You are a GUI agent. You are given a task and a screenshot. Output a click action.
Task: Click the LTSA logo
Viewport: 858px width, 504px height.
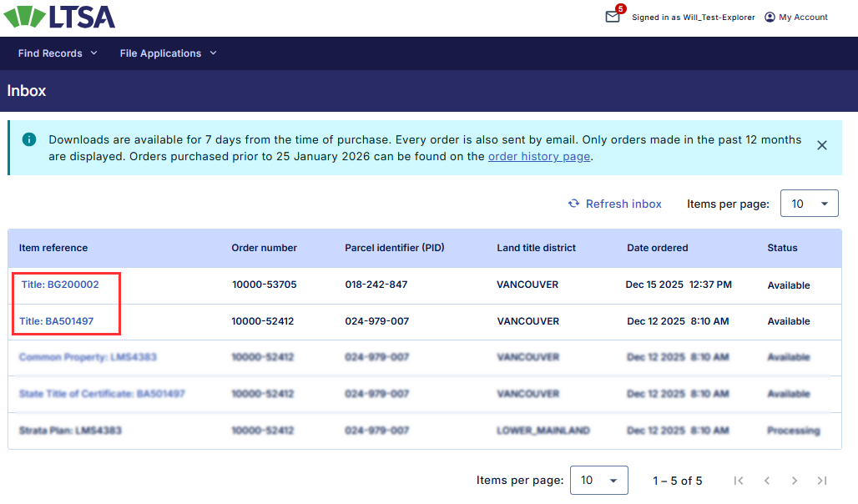pos(60,17)
